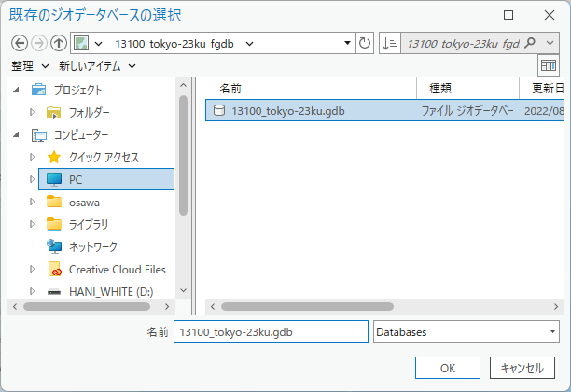Viewport: 571px width, 392px height.
Task: Click the sort order icon
Action: (390, 43)
